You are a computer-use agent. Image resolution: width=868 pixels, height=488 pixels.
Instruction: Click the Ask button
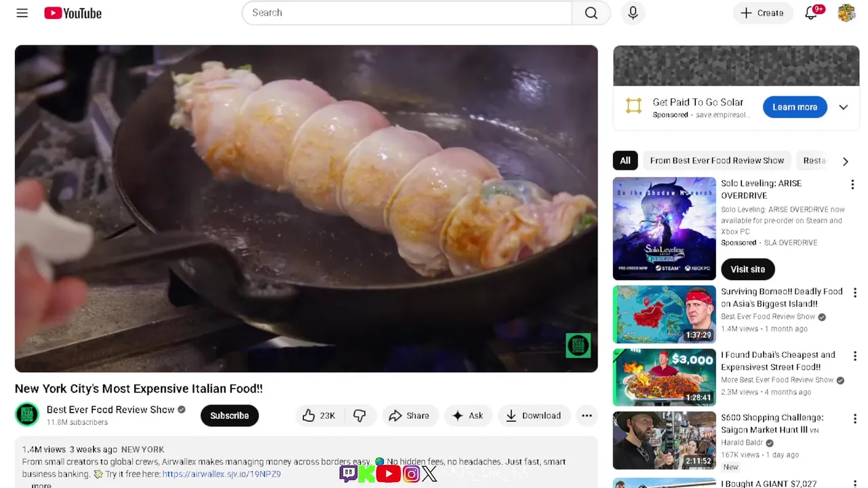coord(468,415)
